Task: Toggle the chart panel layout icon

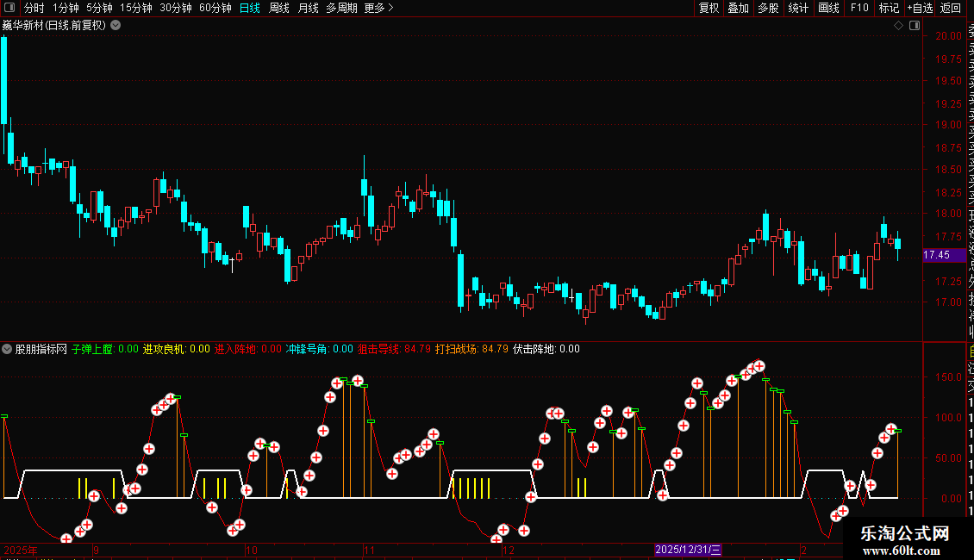Action: [915, 26]
